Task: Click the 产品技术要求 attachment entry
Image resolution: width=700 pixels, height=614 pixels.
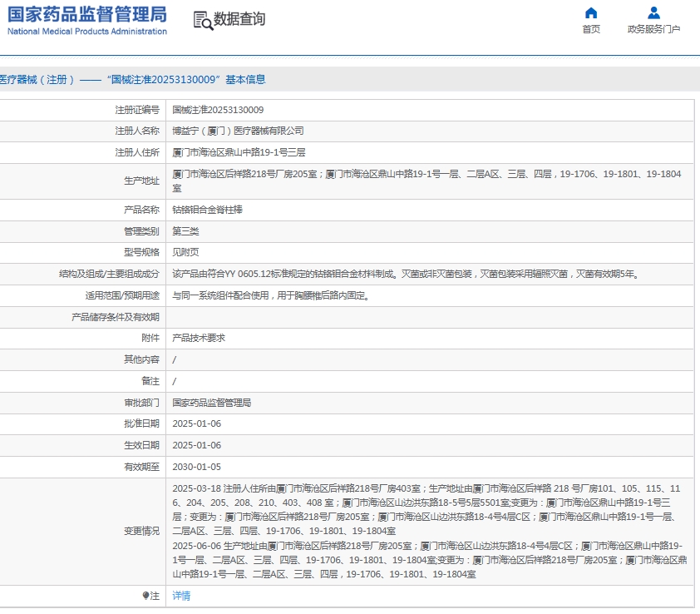Action: [x=199, y=338]
